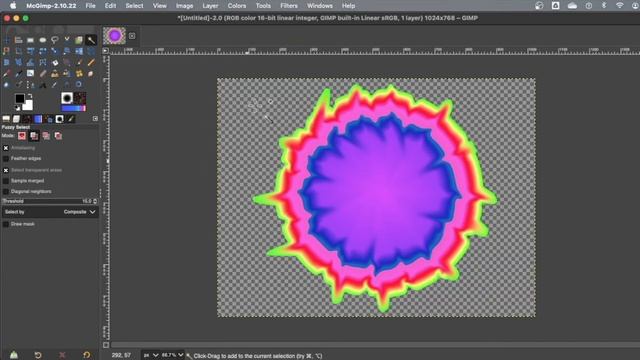Click the Threshold value stepper arrows

click(95, 201)
